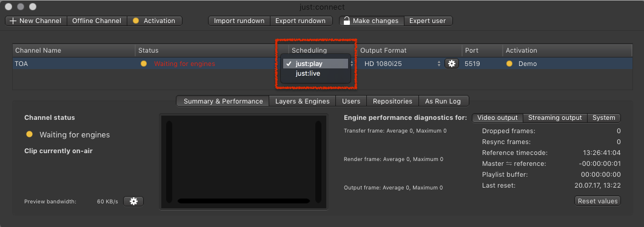Click the Offline Channel button
The height and width of the screenshot is (227, 644).
point(97,21)
